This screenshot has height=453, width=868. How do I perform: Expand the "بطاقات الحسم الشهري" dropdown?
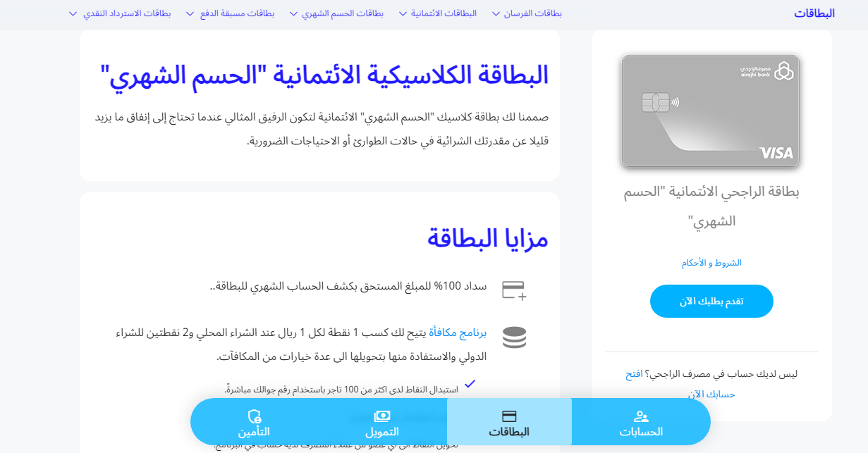point(337,13)
